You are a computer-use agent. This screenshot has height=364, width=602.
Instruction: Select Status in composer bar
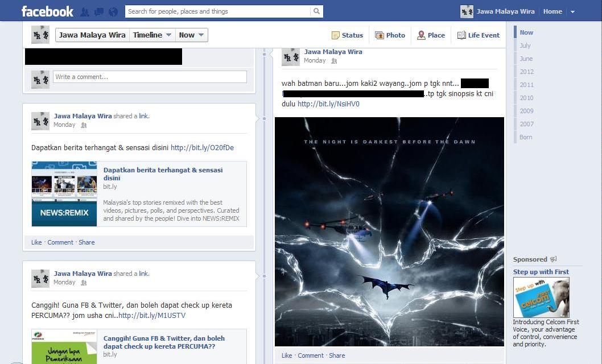(x=352, y=35)
